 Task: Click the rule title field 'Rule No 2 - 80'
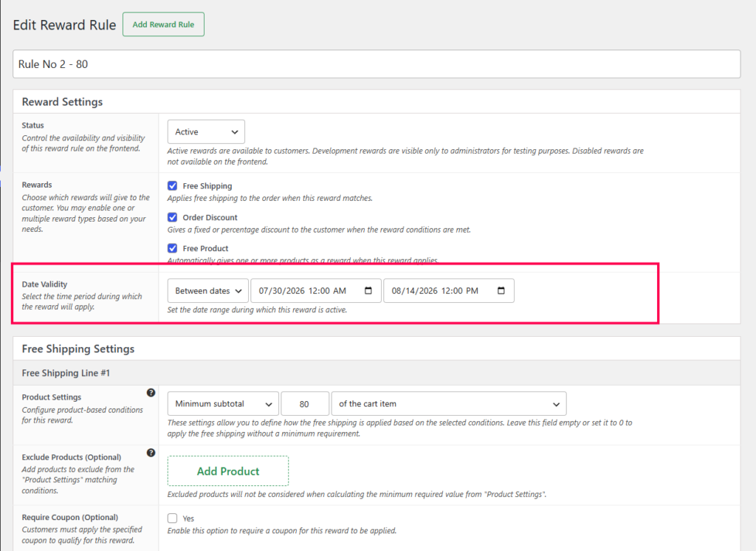(377, 64)
